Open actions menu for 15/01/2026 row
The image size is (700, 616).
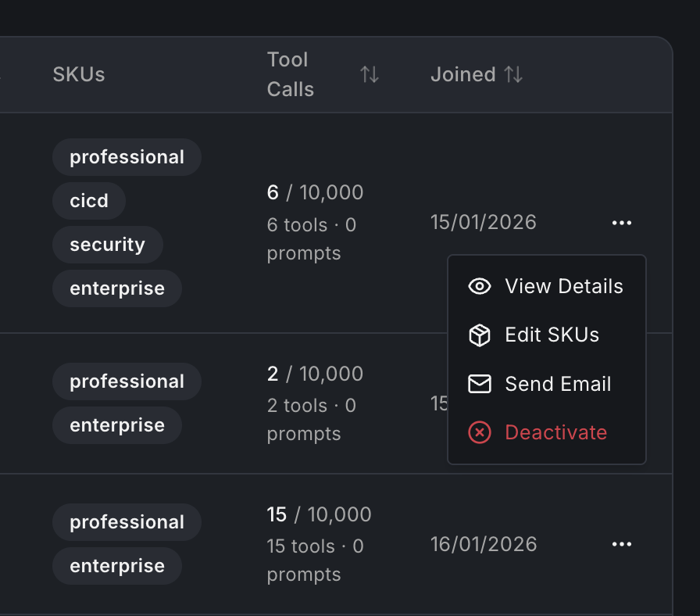pyautogui.click(x=622, y=223)
